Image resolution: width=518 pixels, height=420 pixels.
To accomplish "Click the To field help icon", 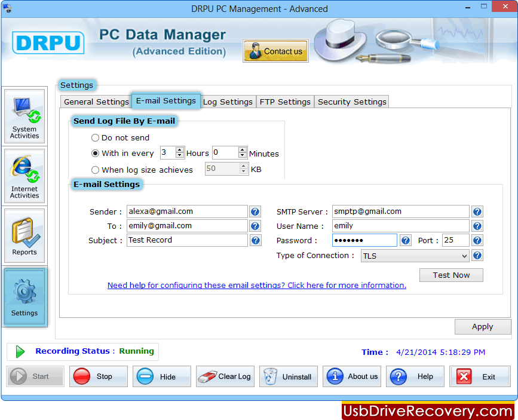I will click(x=255, y=226).
